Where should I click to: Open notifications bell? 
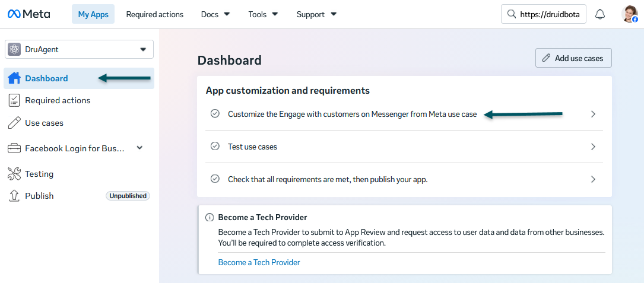coord(600,14)
